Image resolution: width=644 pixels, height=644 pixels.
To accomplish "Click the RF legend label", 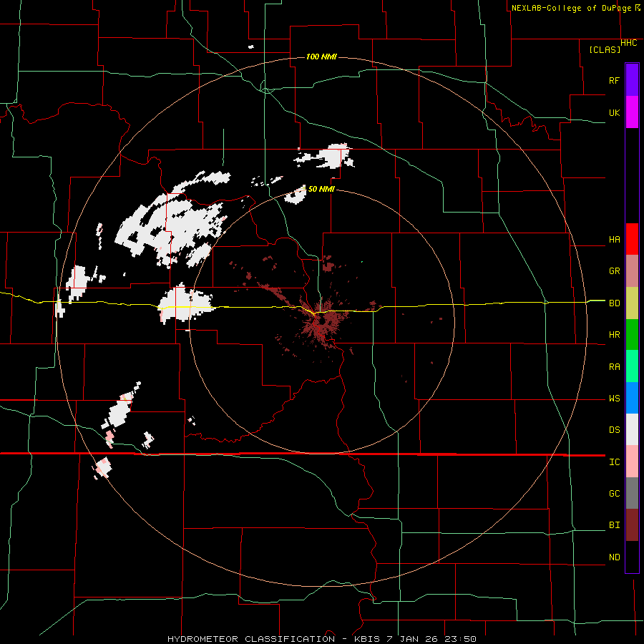I will pos(614,80).
